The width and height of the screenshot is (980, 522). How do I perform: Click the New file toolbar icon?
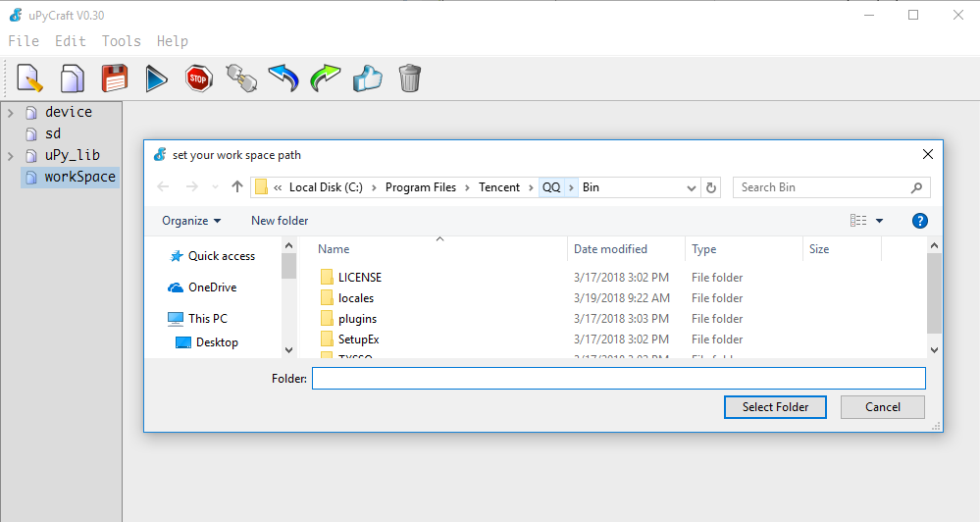tap(29, 78)
